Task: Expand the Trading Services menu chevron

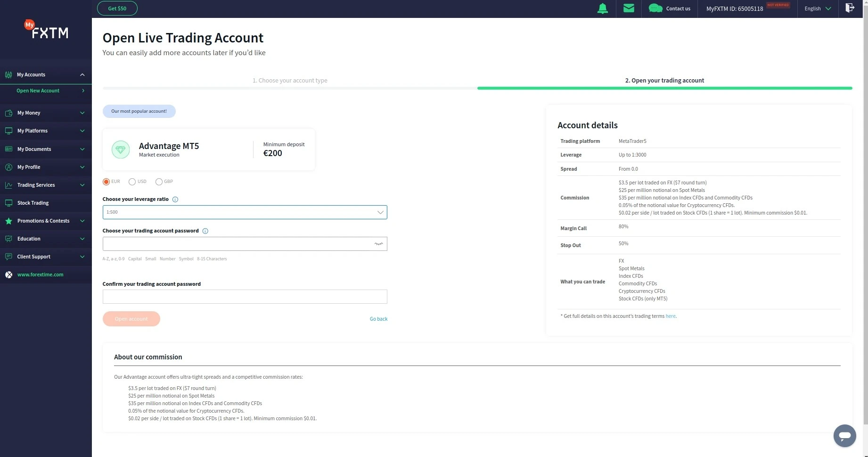Action: [x=82, y=185]
